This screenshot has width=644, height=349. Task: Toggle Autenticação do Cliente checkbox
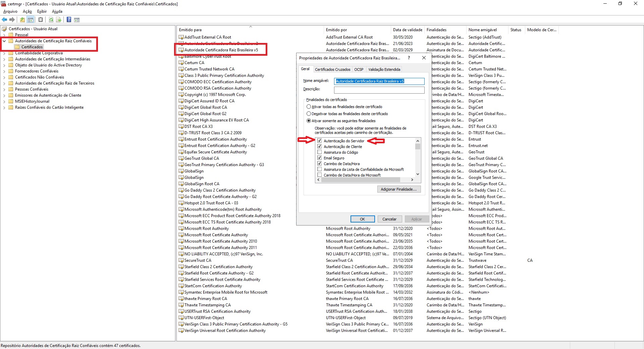click(x=319, y=146)
